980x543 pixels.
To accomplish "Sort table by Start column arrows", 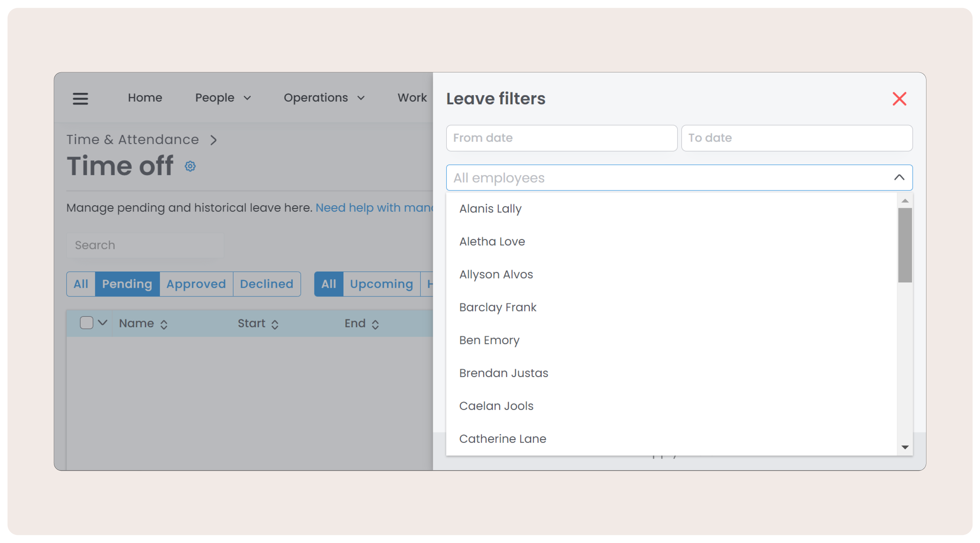I will pyautogui.click(x=275, y=324).
